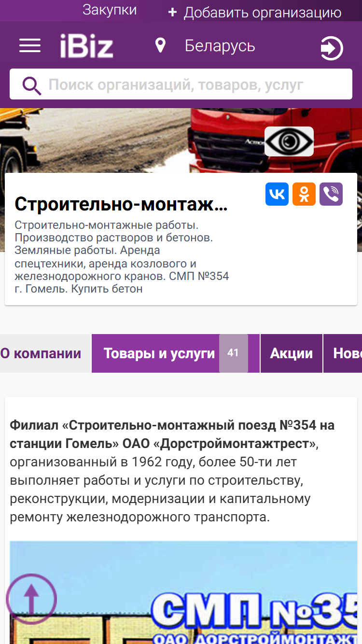362x644 pixels.
Task: Click the truck header banner image
Action: tap(181, 140)
